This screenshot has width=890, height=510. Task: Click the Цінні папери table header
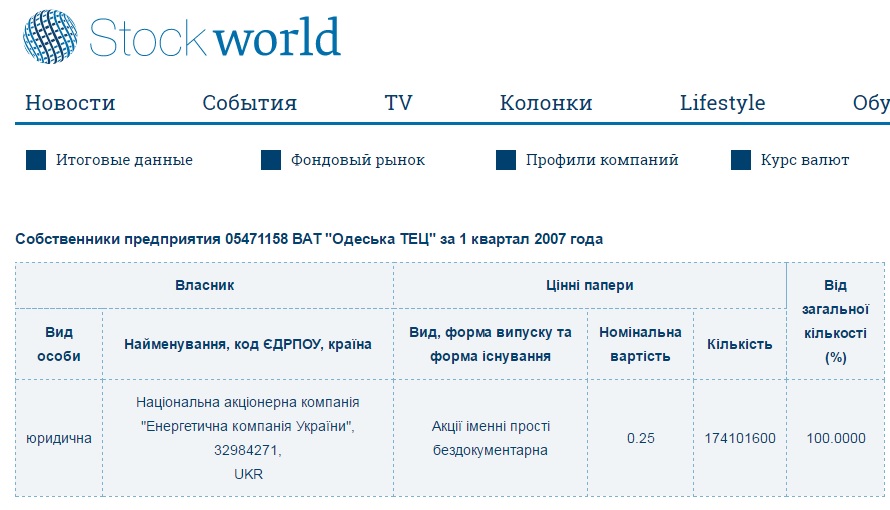tap(589, 285)
